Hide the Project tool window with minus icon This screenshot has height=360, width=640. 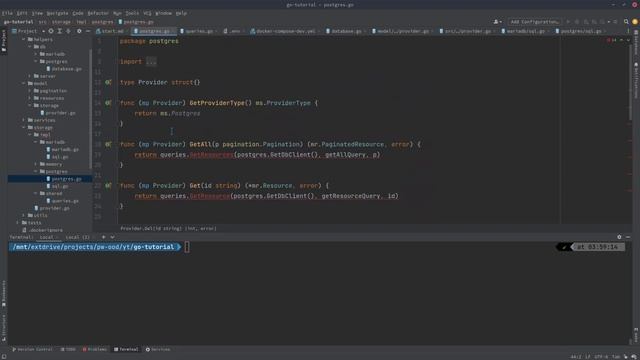(x=88, y=31)
